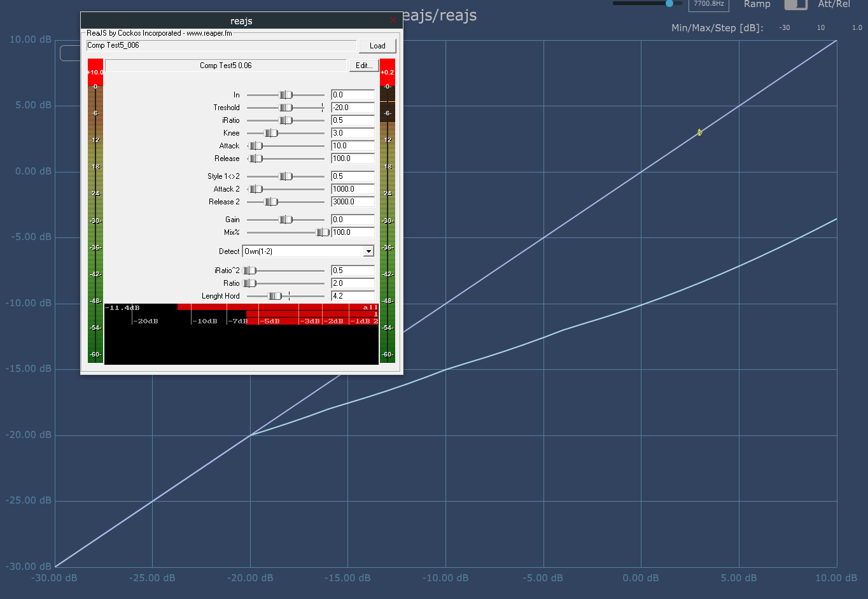
Task: Click the Release 2 value field showing 3000.0
Action: point(353,202)
